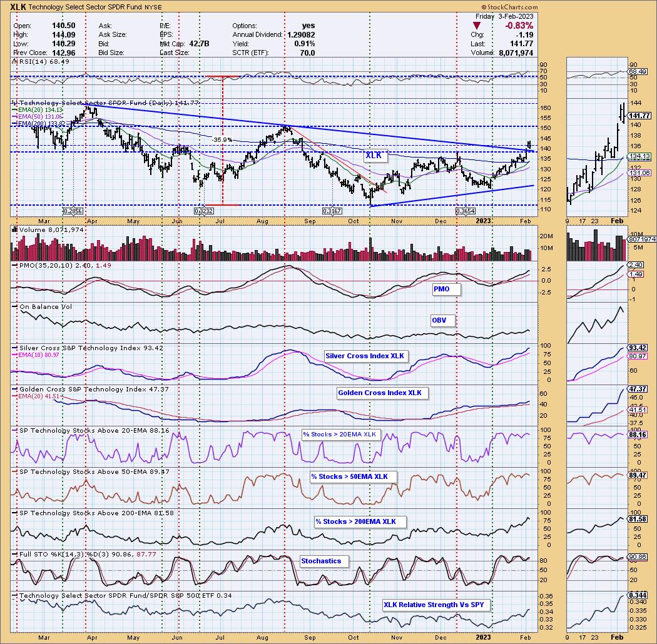Click the High value 144.09
Viewport: 657px width, 644px height.
(x=64, y=35)
